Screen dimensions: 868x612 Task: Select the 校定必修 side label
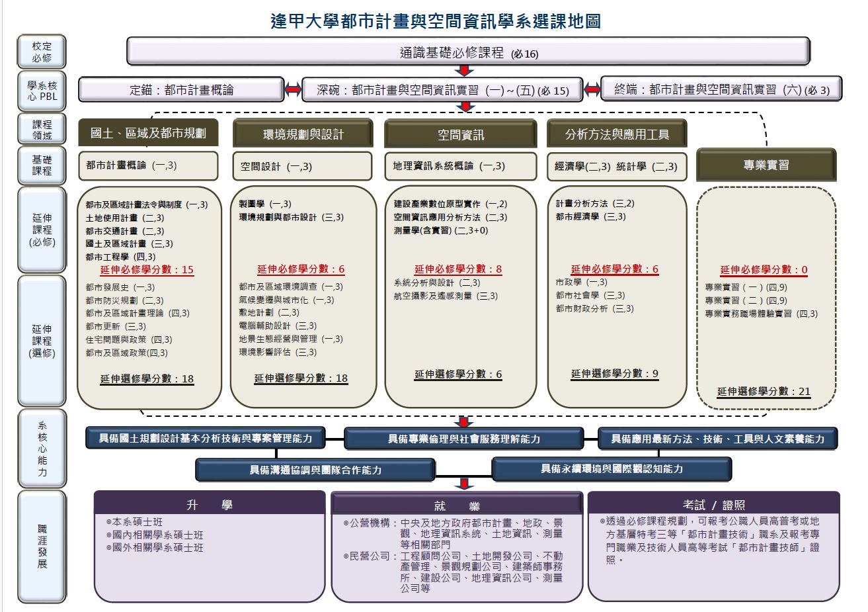click(x=42, y=52)
